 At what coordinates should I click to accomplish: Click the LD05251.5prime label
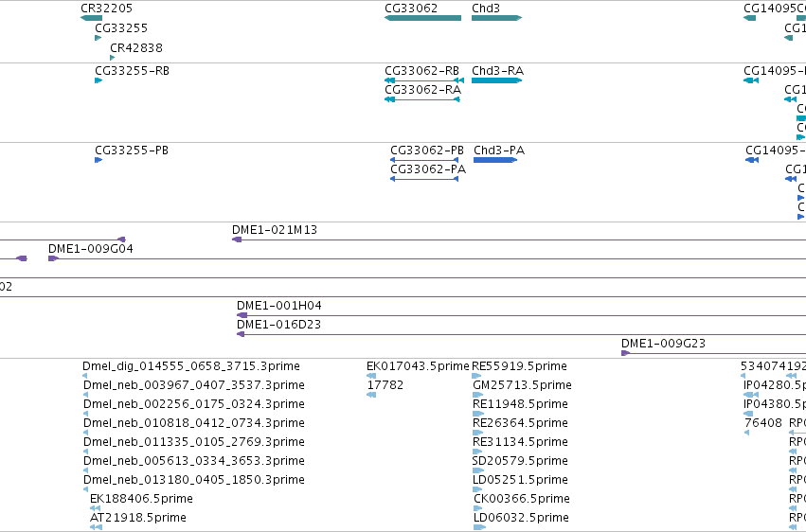point(520,480)
